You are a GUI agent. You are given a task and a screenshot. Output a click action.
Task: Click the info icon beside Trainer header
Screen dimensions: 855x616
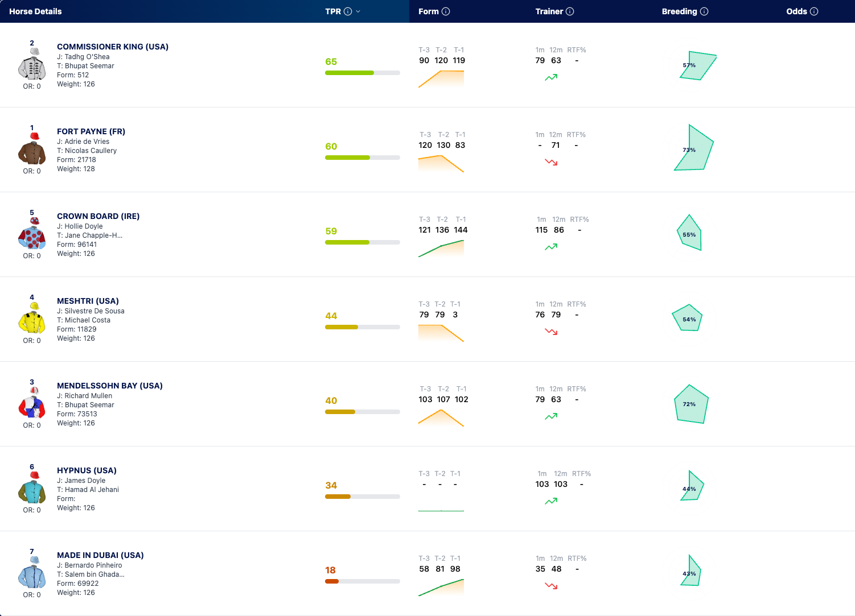pos(570,11)
